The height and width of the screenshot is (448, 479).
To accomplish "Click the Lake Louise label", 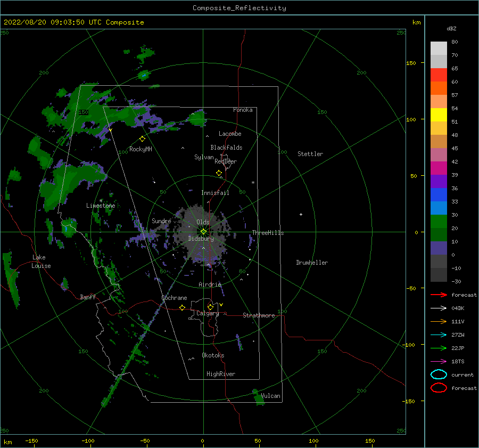I will click(41, 262).
